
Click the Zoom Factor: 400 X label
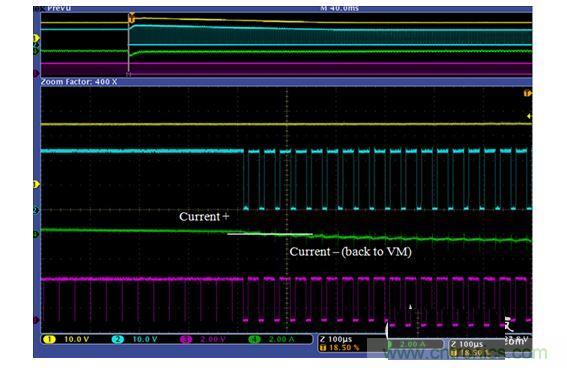coord(79,82)
